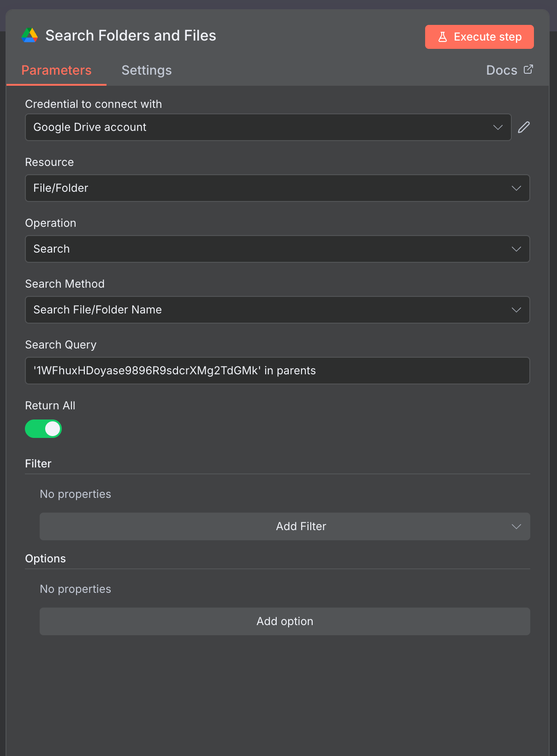Switch to the Settings tab
557x756 pixels.
[x=146, y=70]
